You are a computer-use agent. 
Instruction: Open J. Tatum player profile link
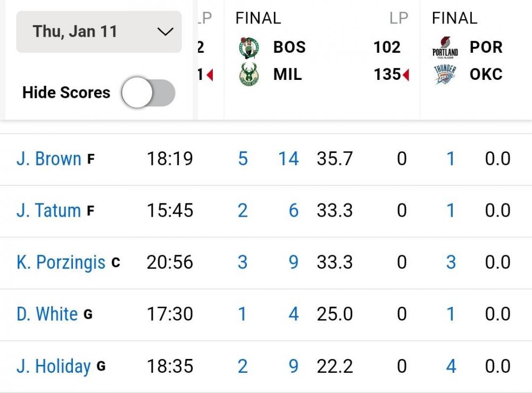(x=49, y=211)
